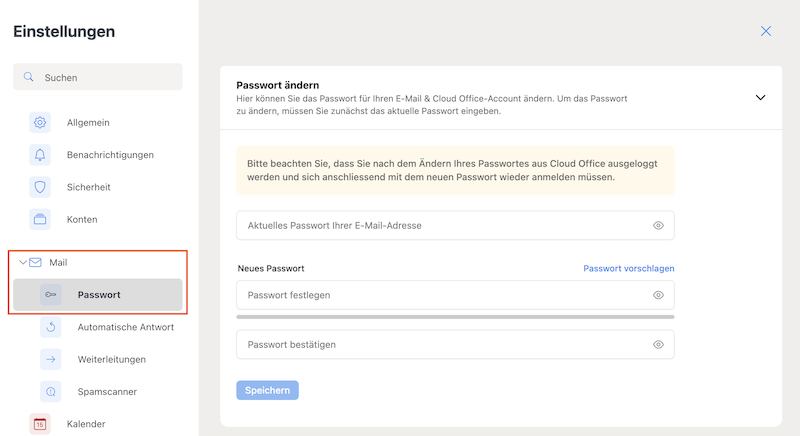This screenshot has height=436, width=800.
Task: Click the 'Neues Passwort' label
Action: point(271,268)
